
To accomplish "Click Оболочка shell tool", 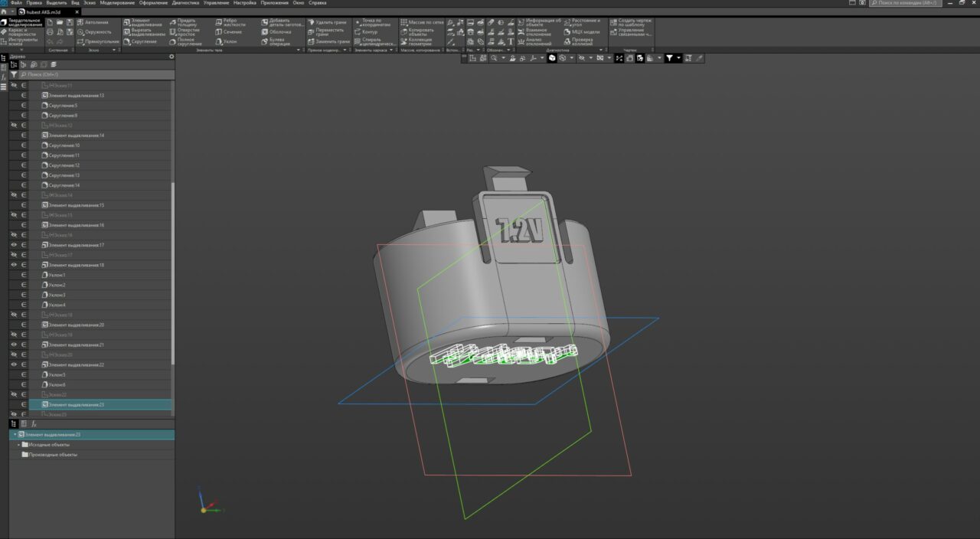I will (276, 32).
